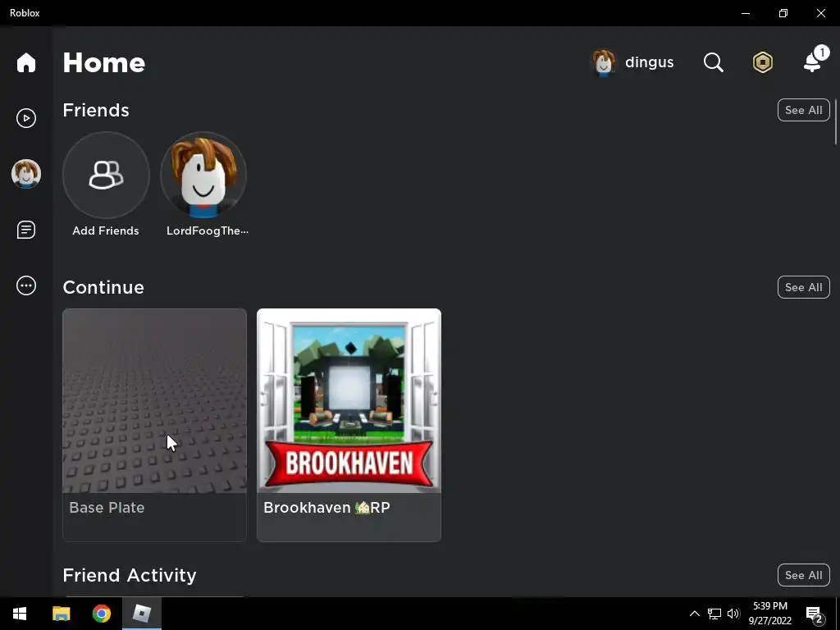
Task: Open the Windows Action Center notifications
Action: click(x=815, y=614)
